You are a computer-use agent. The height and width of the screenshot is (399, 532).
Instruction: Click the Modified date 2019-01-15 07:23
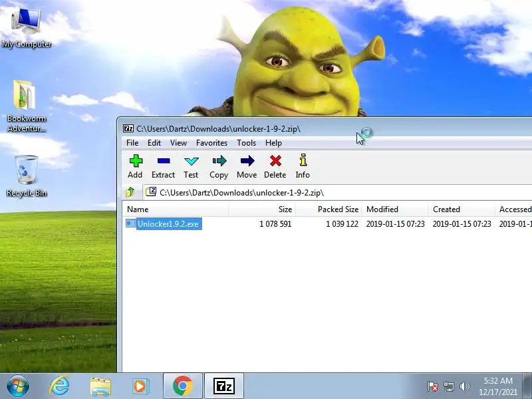click(x=395, y=224)
